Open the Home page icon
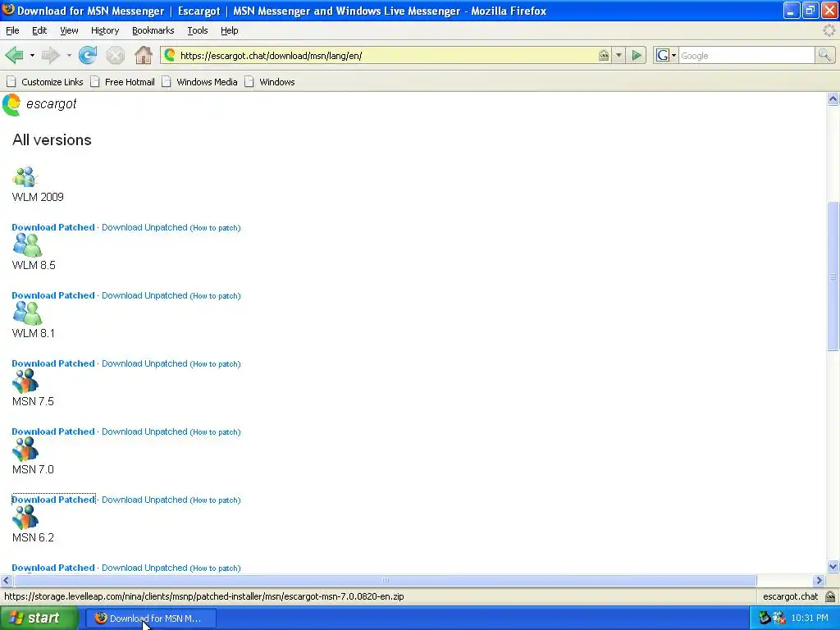This screenshot has height=630, width=840. click(x=143, y=55)
